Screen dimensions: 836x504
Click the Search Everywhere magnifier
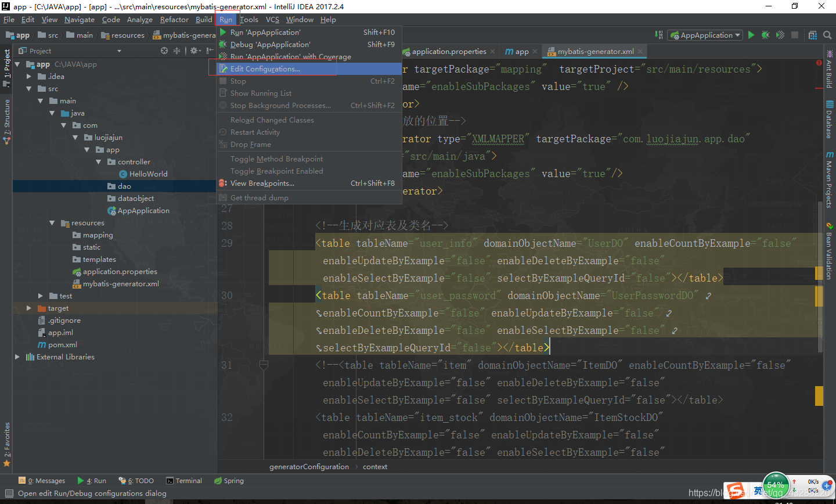click(x=827, y=35)
